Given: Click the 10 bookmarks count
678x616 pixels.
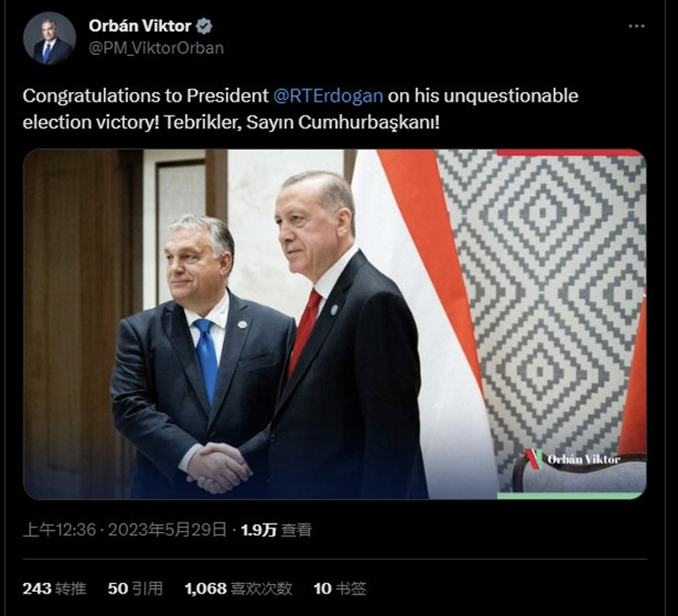Looking at the screenshot, I should click(340, 588).
